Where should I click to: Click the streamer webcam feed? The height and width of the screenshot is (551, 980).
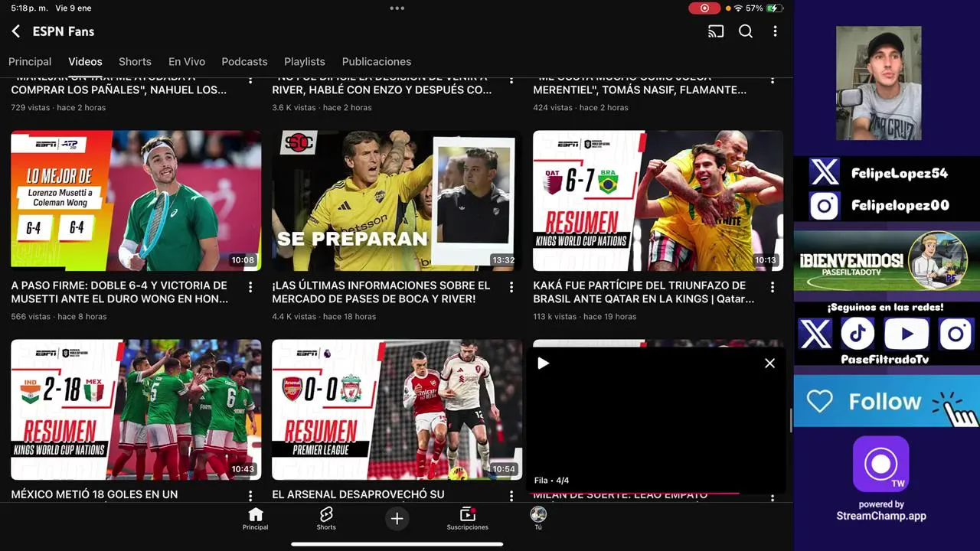878,83
